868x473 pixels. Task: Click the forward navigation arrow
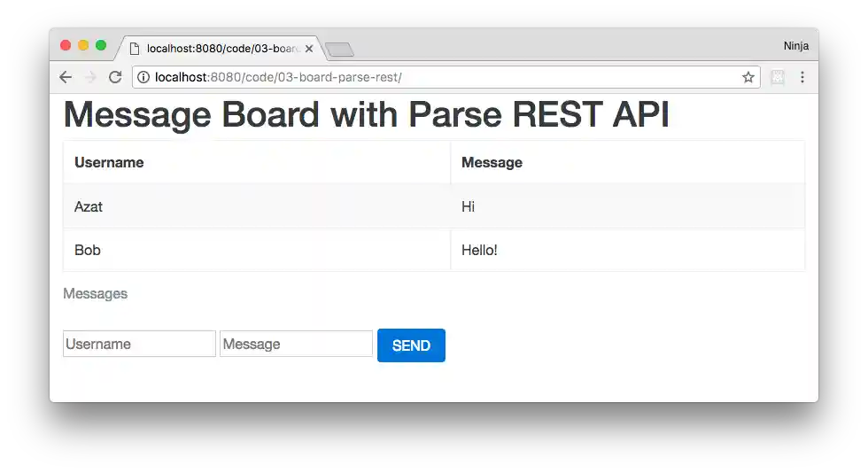(89, 77)
